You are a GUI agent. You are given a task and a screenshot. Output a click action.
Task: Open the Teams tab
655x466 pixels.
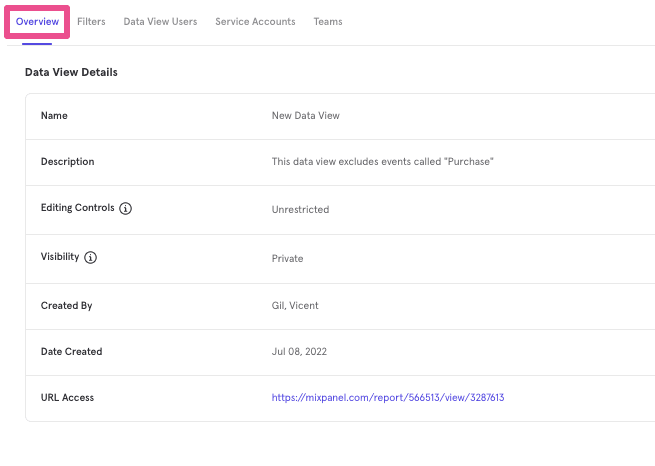327,22
